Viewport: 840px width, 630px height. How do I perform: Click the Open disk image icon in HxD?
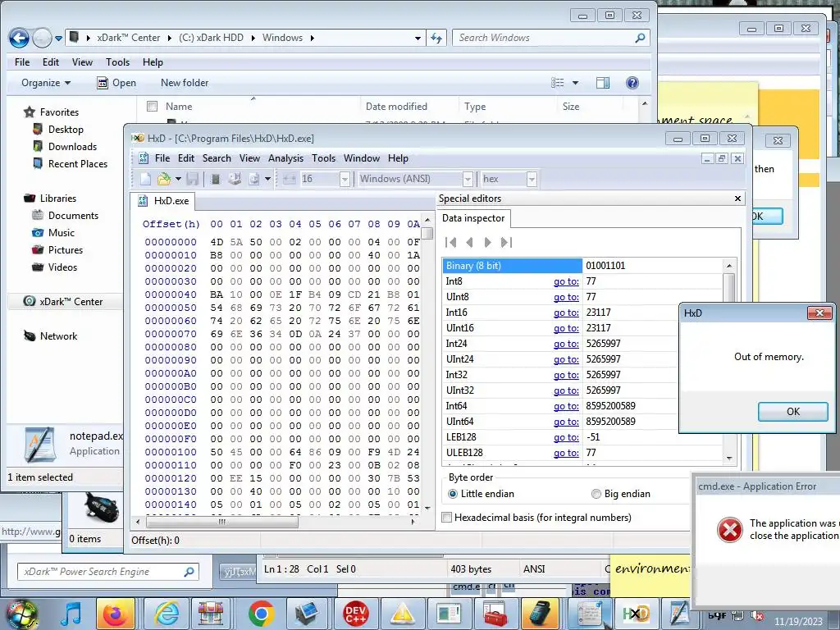(x=254, y=179)
